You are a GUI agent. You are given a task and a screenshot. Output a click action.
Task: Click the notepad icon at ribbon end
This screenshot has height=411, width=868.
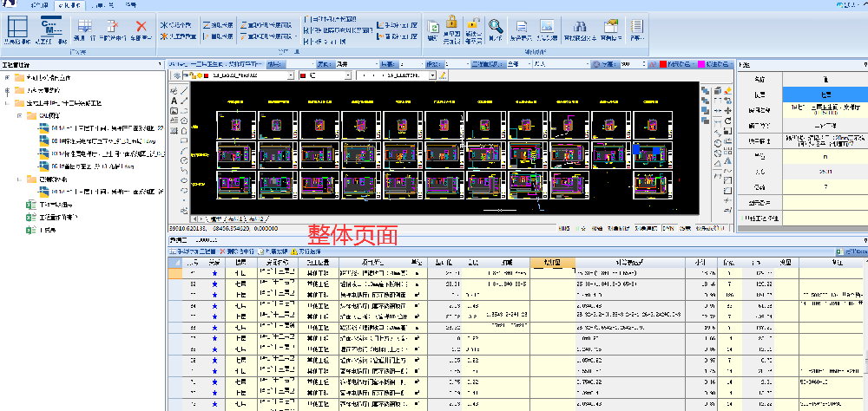(x=637, y=26)
